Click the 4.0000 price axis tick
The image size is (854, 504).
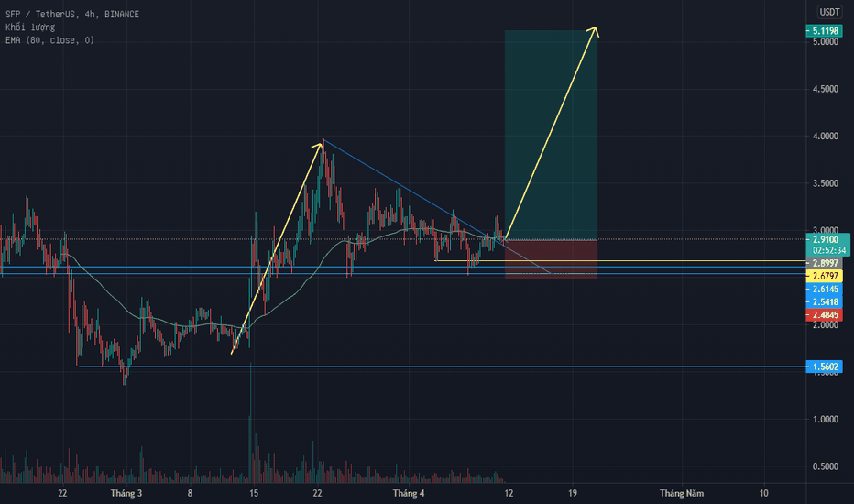click(x=825, y=137)
